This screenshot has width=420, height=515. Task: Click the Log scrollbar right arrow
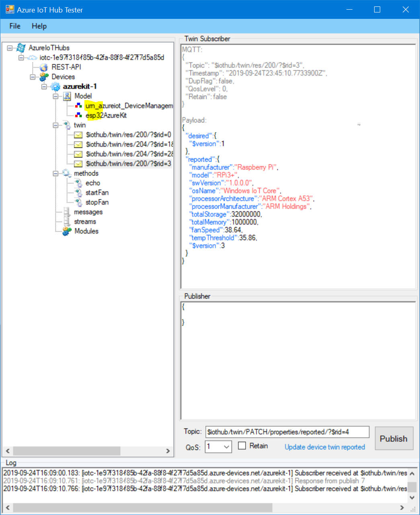(402, 507)
